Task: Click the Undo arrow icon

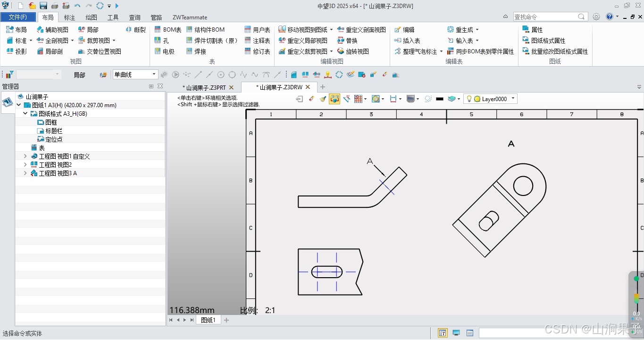Action: point(77,6)
